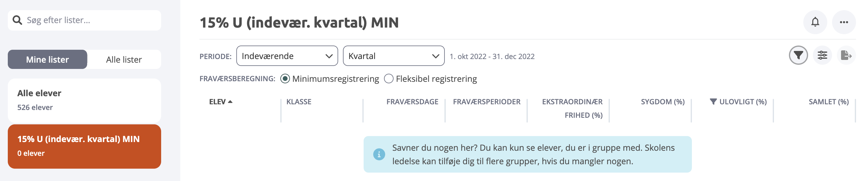This screenshot has width=868, height=181.
Task: Select 15% U (indevær. kvartal) MIN list
Action: pyautogui.click(x=84, y=147)
